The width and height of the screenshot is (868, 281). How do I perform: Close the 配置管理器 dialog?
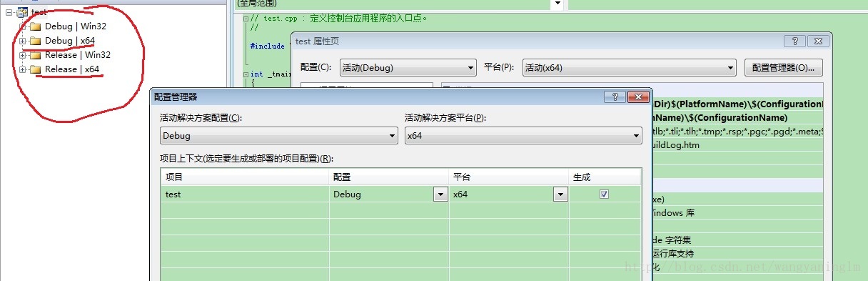637,97
